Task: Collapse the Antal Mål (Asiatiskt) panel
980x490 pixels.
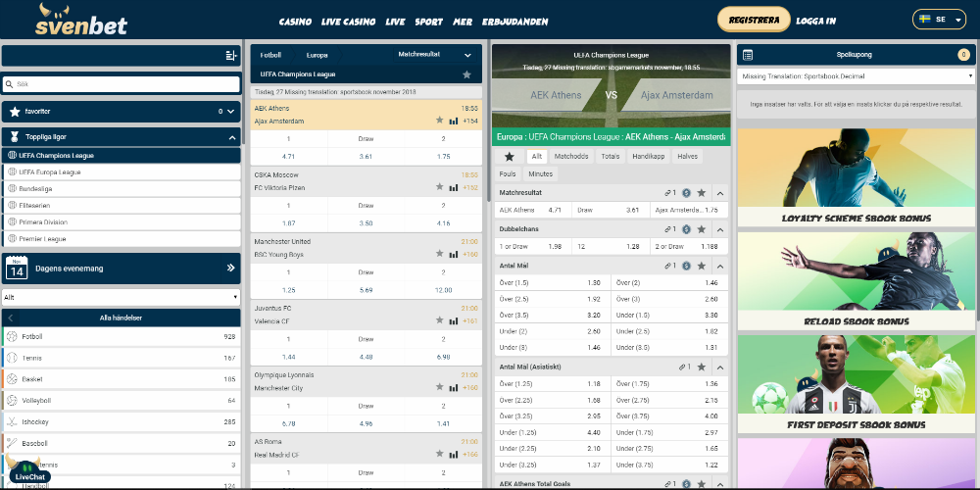Action: [x=719, y=367]
